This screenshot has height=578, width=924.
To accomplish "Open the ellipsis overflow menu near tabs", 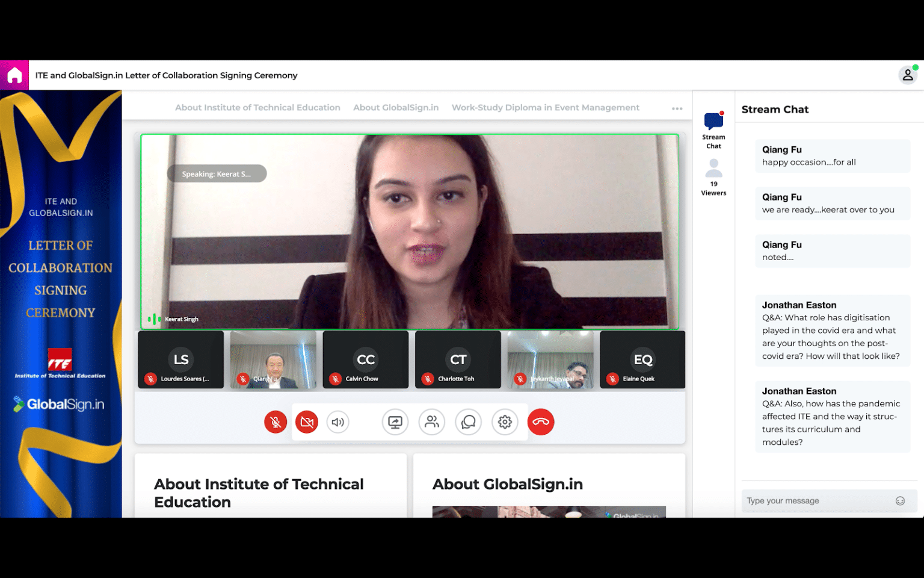I will click(x=677, y=107).
